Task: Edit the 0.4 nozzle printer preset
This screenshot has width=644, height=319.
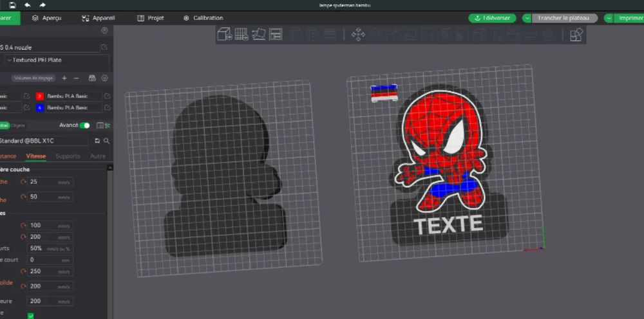Action: tap(104, 47)
